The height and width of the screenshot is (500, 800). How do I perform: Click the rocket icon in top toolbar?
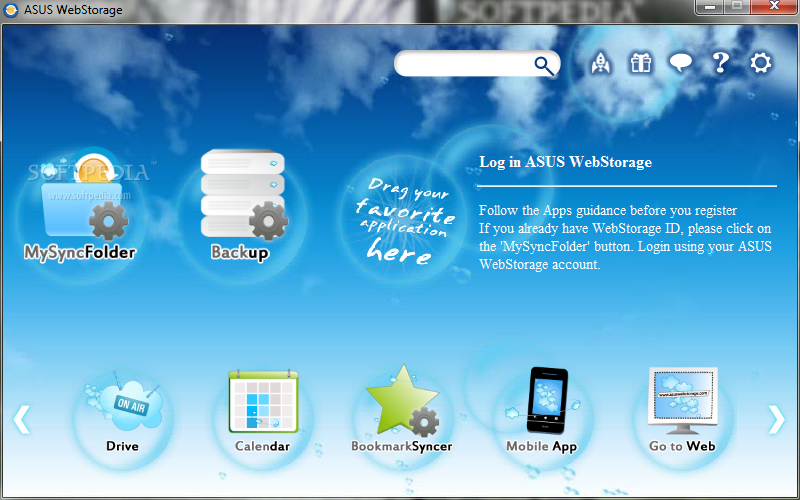[601, 63]
